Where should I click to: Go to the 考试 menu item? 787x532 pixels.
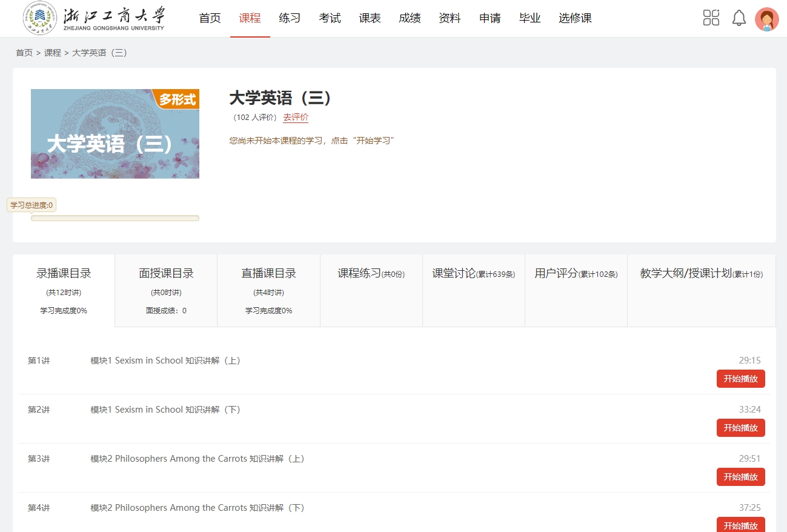click(x=330, y=18)
